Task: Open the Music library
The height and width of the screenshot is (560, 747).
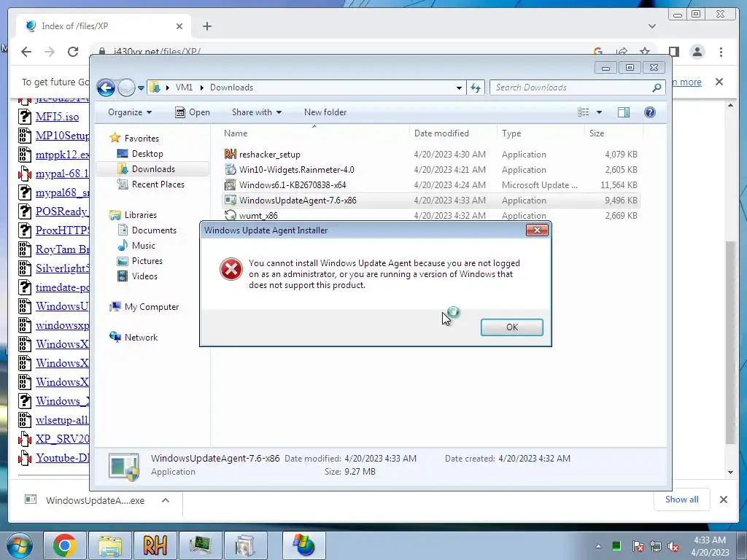Action: point(144,246)
